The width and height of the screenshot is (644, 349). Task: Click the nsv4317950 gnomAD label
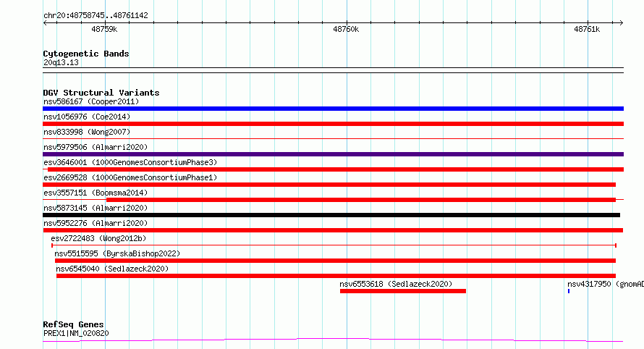[x=606, y=284]
